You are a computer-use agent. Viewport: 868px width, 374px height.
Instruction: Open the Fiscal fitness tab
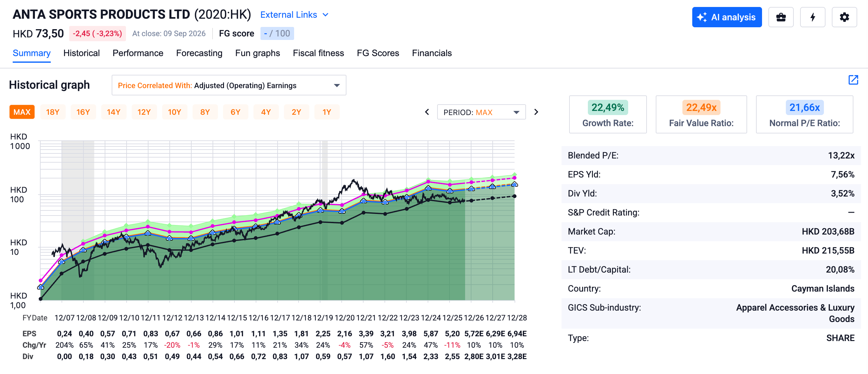pyautogui.click(x=318, y=53)
